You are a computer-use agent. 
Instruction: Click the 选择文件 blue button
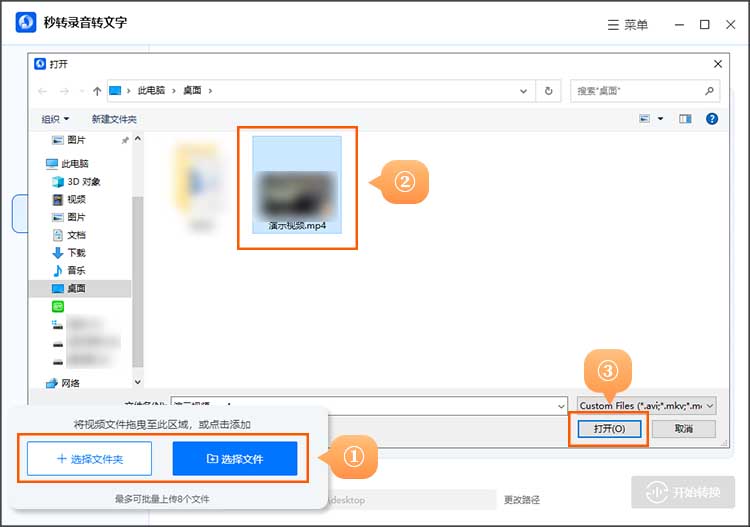235,459
